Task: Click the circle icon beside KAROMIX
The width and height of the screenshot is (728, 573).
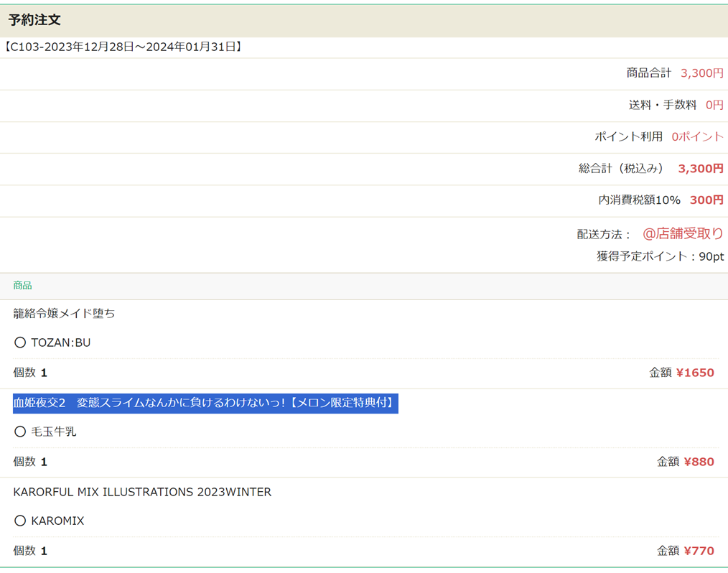Action: pos(20,521)
